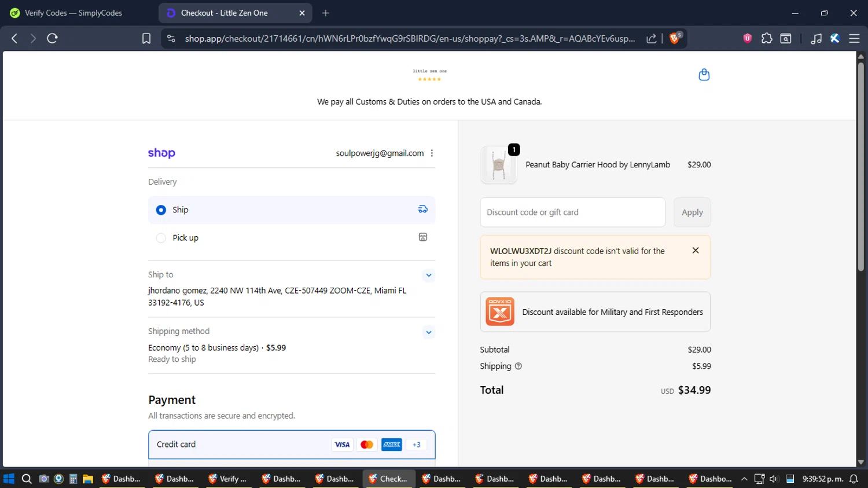Viewport: 868px width, 488px height.
Task: Click the taskbar clock 9:39:52 p. m.
Action: [822, 479]
